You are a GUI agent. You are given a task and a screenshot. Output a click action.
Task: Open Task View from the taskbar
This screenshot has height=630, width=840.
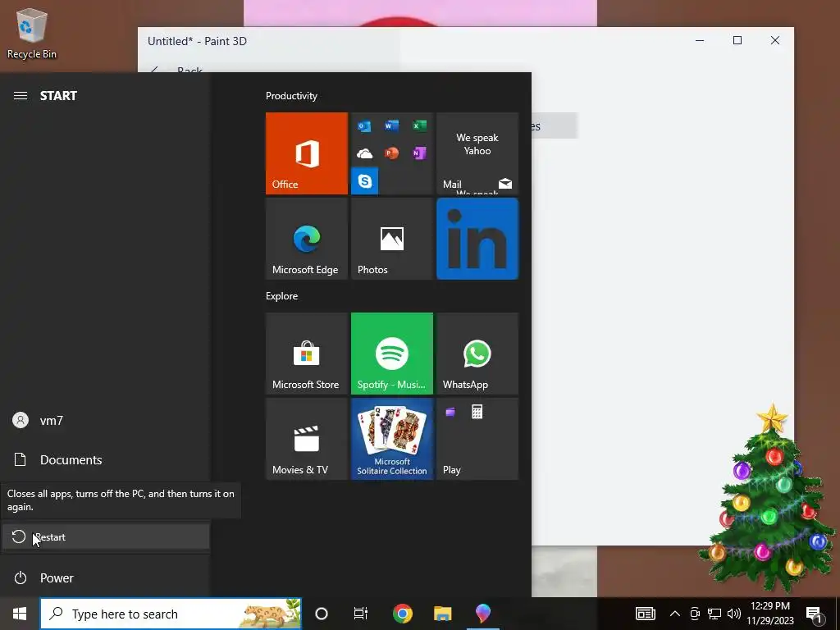click(x=361, y=614)
